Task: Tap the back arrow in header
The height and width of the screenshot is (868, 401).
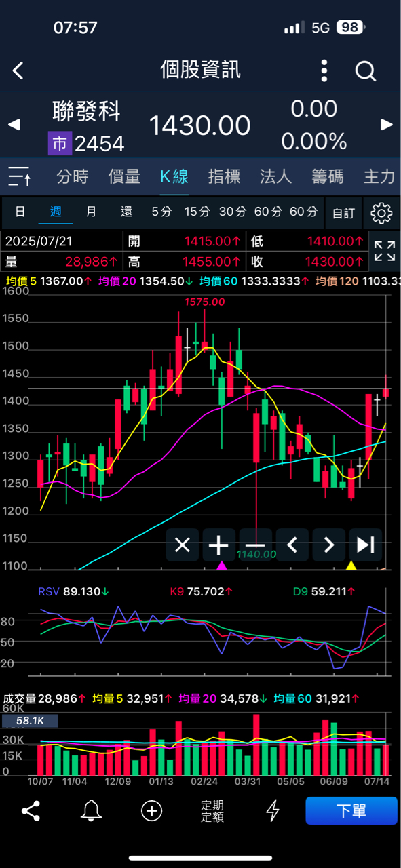Action: (18, 71)
